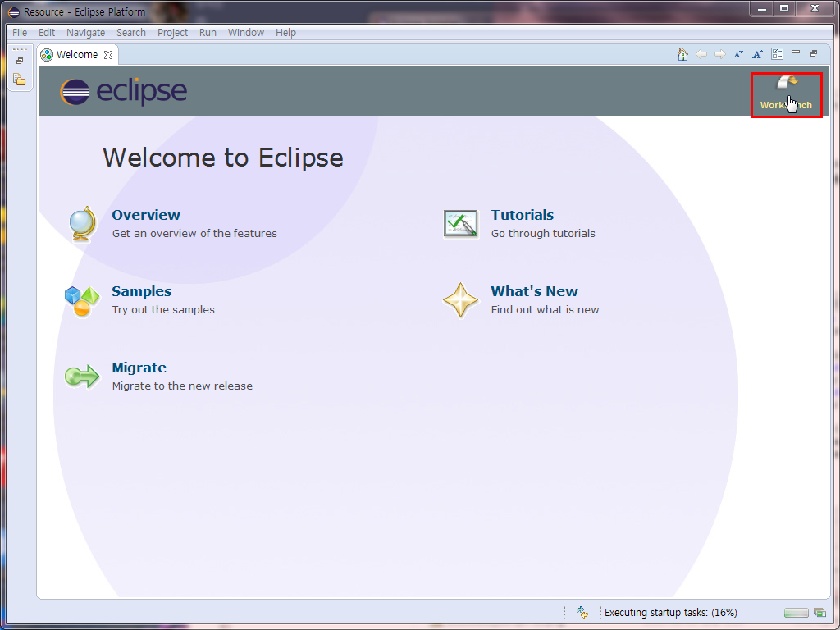Restore the Welcome view using the toolbar restore icon
Screen dimensions: 840x630
click(814, 53)
